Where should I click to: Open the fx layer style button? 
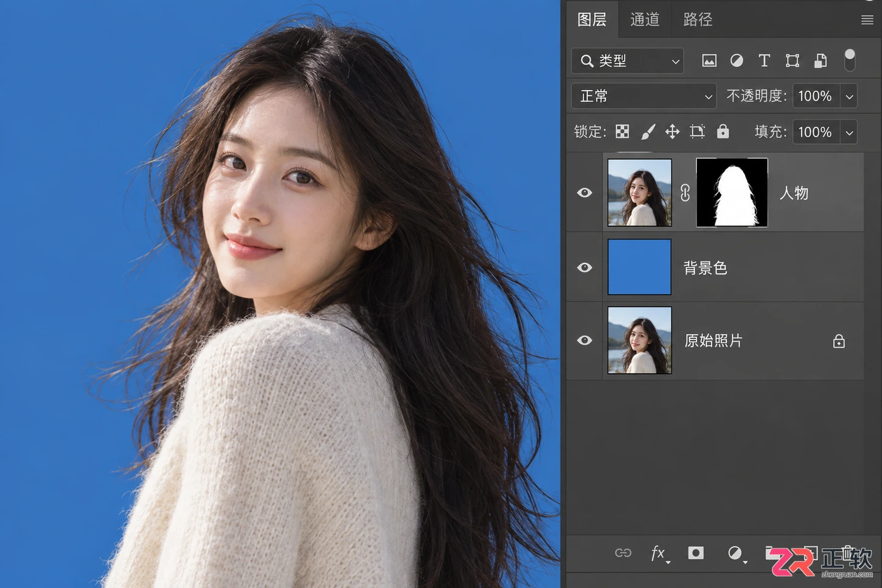(659, 554)
